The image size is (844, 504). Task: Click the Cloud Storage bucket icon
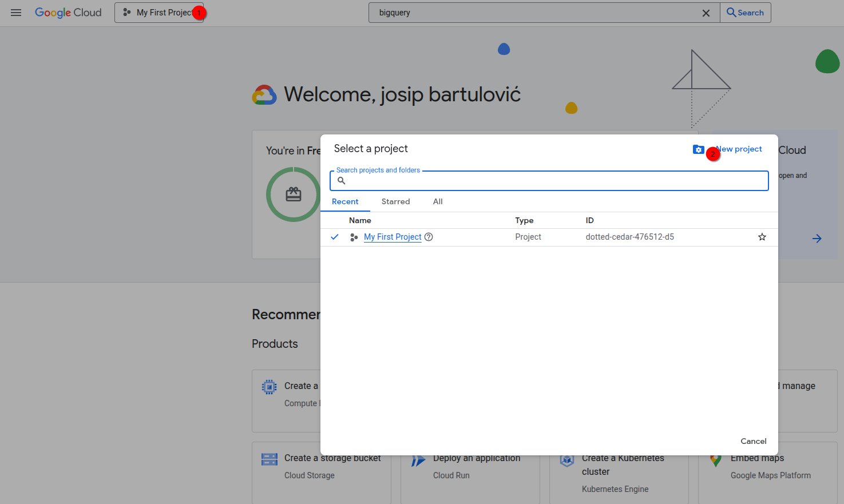pyautogui.click(x=270, y=459)
